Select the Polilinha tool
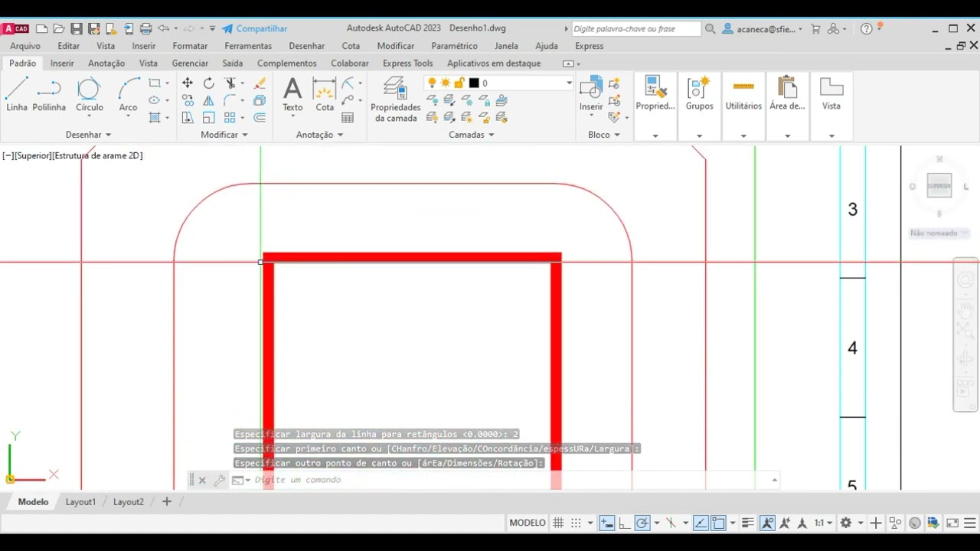 [x=49, y=95]
